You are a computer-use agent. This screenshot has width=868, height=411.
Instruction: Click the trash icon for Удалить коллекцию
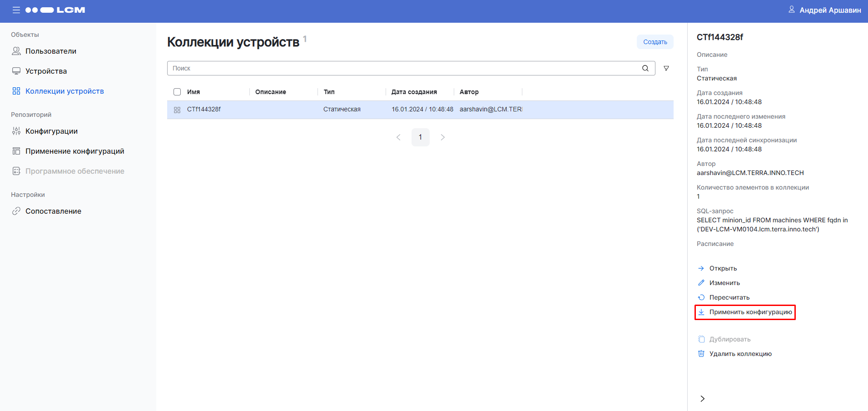(x=701, y=353)
